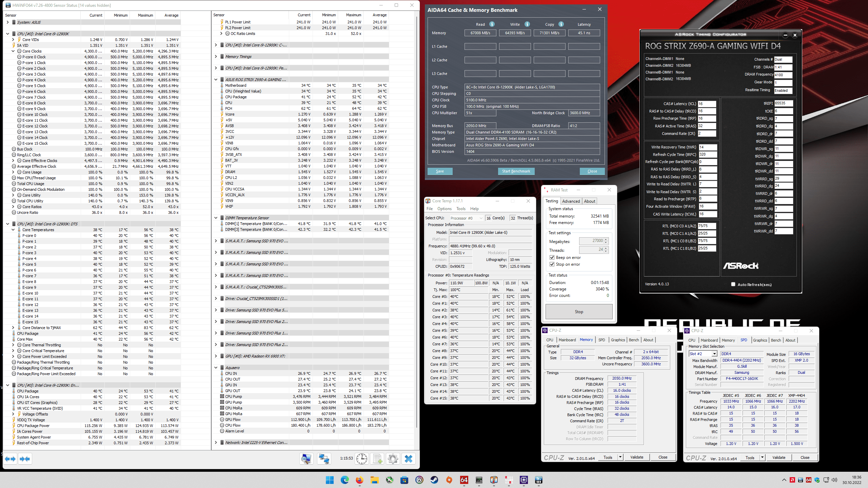Switch to RAM Test binary taskbar icon
This screenshot has width=868, height=488.
(509, 480)
